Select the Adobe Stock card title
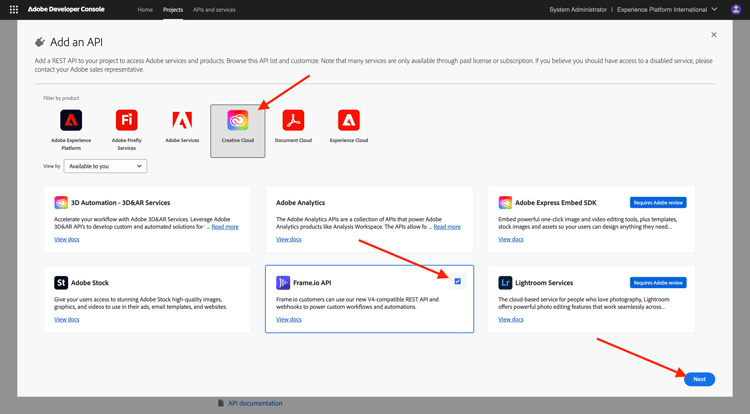Image resolution: width=750 pixels, height=414 pixels. (x=90, y=283)
